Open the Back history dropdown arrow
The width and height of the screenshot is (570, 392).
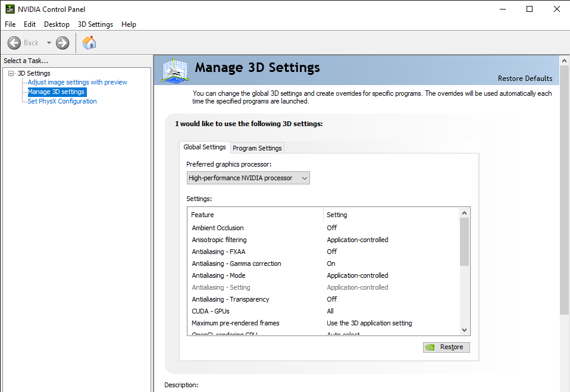pos(49,43)
